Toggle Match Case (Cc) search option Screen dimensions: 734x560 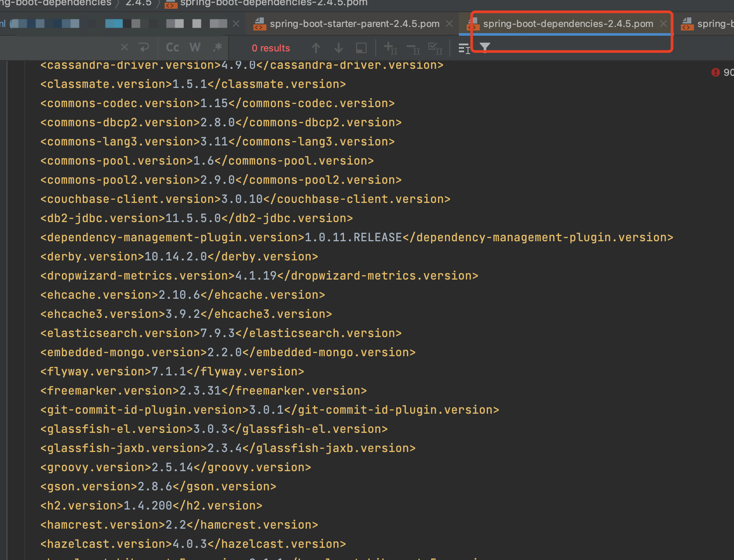pyautogui.click(x=173, y=47)
